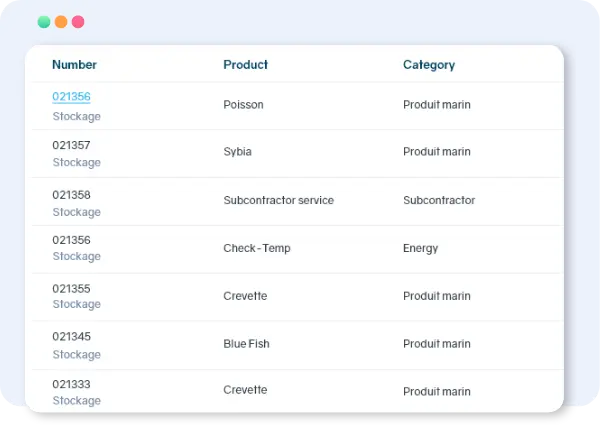Click the Number column header
The width and height of the screenshot is (600, 431).
coord(74,65)
